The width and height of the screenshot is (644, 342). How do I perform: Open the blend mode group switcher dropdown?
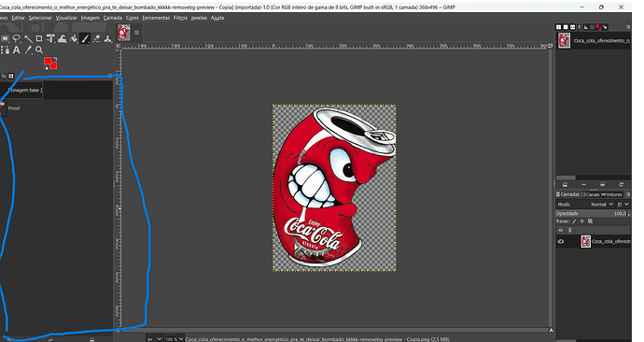click(x=623, y=205)
